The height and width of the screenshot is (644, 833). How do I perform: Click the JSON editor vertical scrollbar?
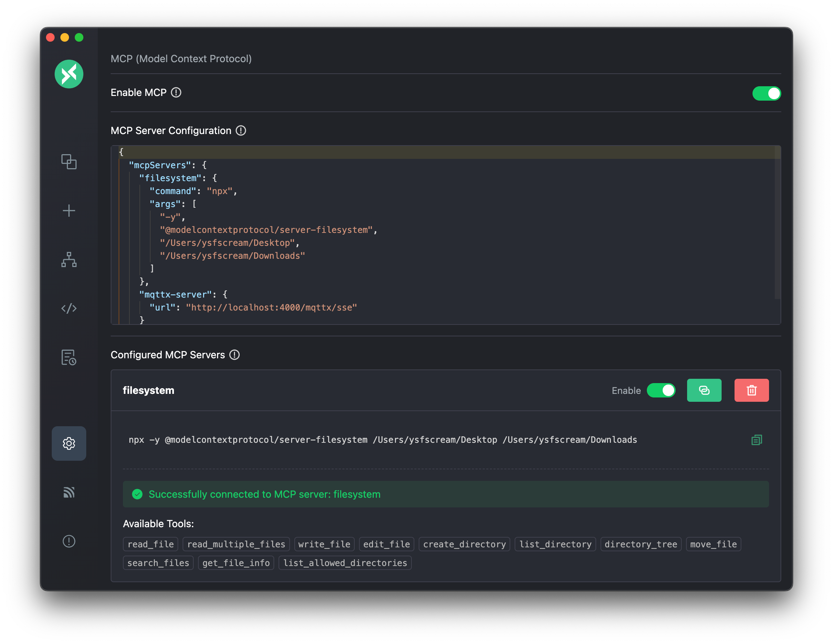(x=777, y=223)
